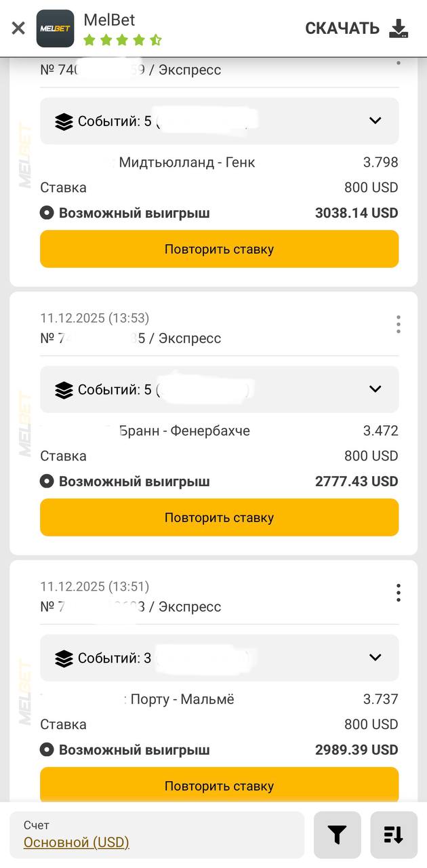Open the bet filter funnel icon
The width and height of the screenshot is (427, 868).
click(x=337, y=835)
